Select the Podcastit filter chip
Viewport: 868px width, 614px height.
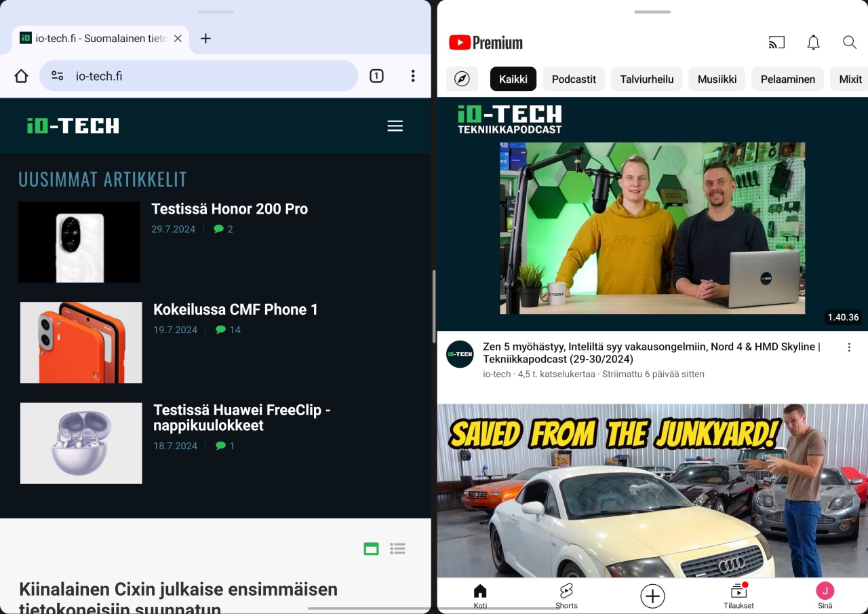pyautogui.click(x=574, y=79)
